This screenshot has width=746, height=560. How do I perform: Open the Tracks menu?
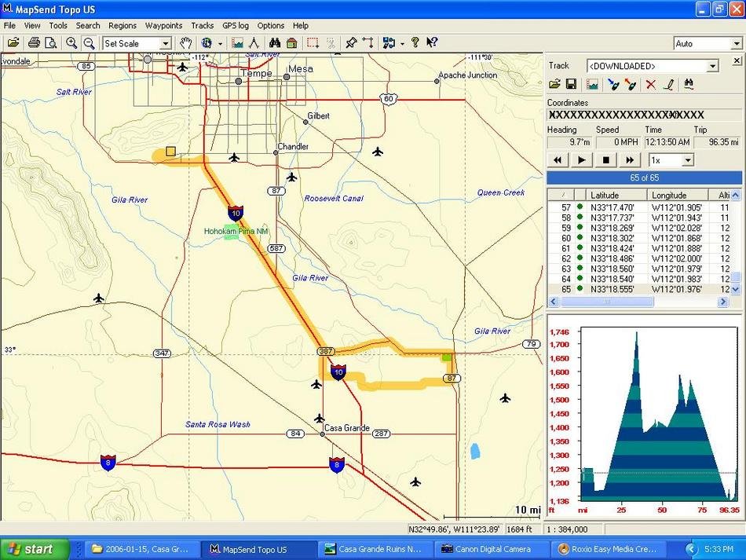[x=202, y=26]
